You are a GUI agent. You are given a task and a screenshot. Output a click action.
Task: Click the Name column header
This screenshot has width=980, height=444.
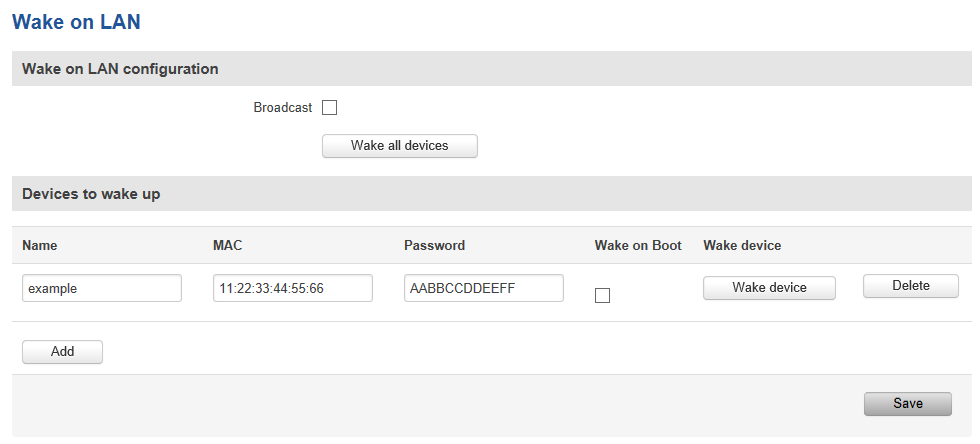39,245
